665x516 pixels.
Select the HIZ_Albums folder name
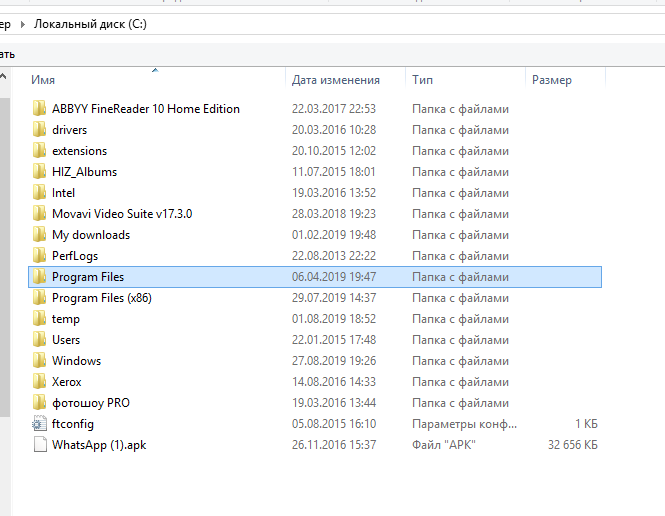[x=84, y=172]
